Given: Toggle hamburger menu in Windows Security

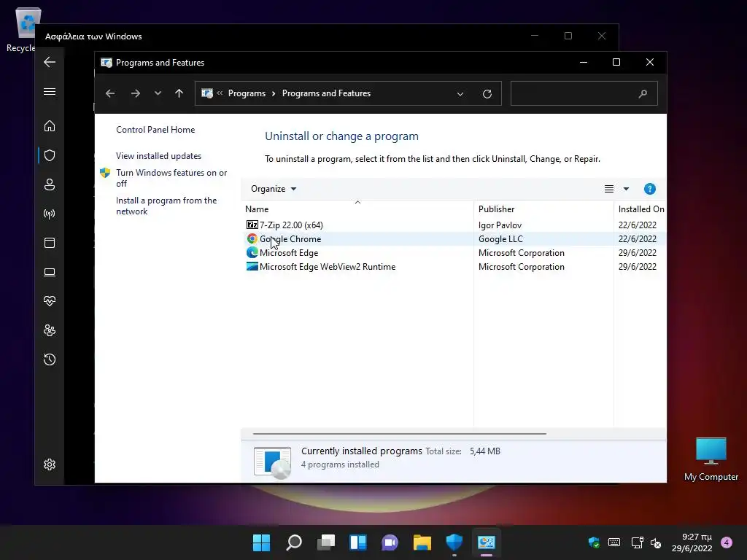Looking at the screenshot, I should [50, 91].
